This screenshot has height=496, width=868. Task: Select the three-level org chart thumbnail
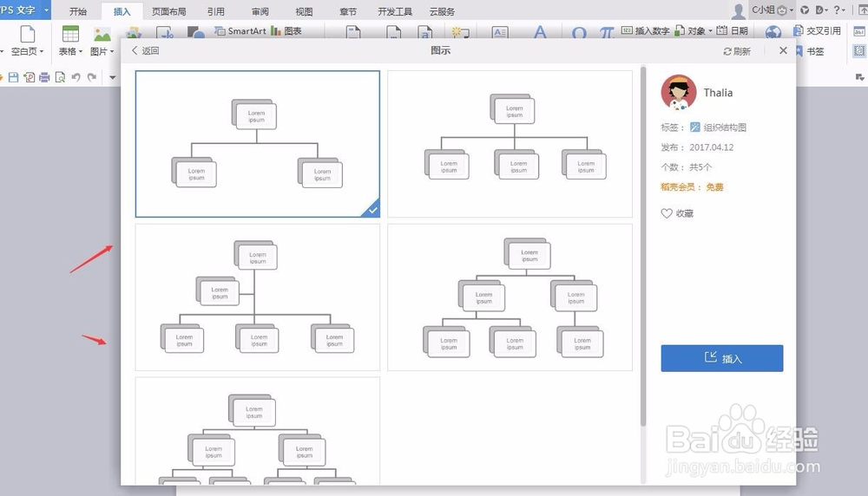[x=510, y=297]
